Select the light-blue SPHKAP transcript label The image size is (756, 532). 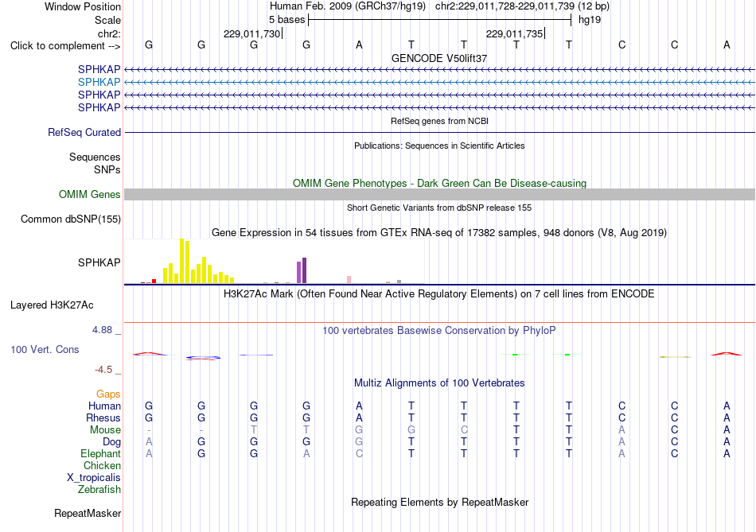[x=99, y=82]
